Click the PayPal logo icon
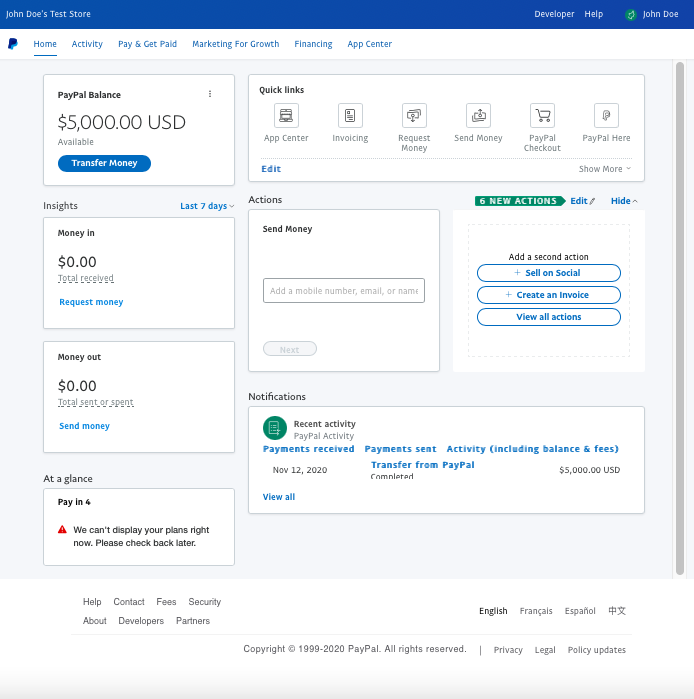The width and height of the screenshot is (694, 699). point(12,44)
